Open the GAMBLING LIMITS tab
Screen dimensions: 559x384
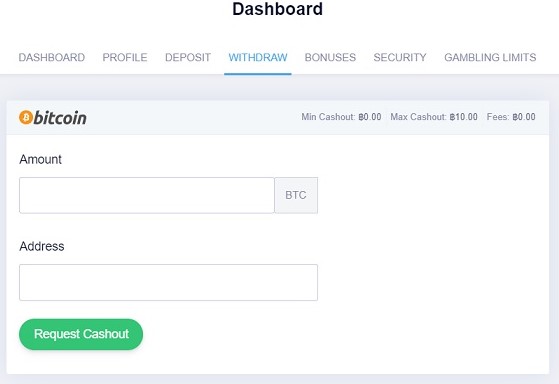(x=490, y=57)
